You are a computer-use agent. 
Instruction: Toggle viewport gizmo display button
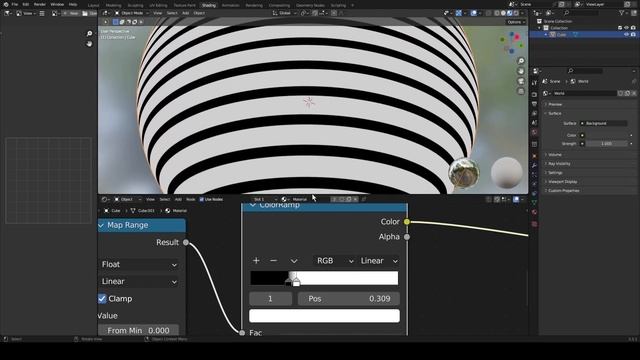(459, 13)
